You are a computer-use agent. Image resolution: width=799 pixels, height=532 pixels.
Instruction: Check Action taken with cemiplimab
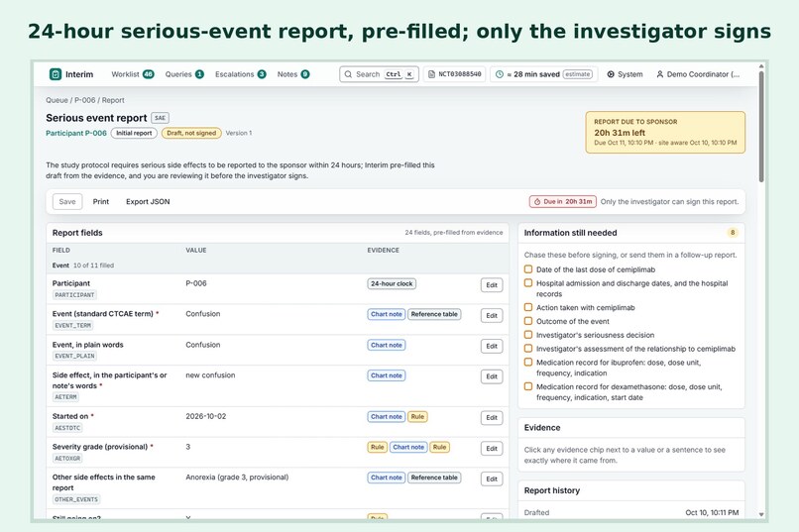point(528,307)
